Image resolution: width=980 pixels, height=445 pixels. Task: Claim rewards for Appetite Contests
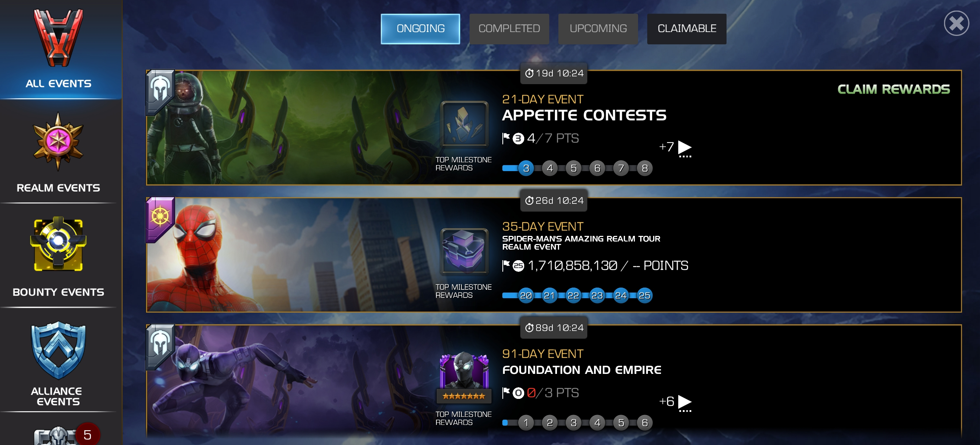pos(893,89)
